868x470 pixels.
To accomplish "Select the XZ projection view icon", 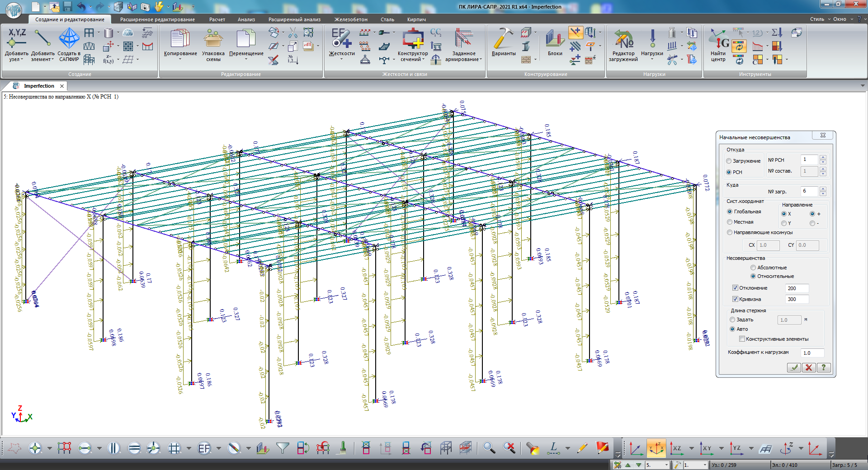I will 676,448.
